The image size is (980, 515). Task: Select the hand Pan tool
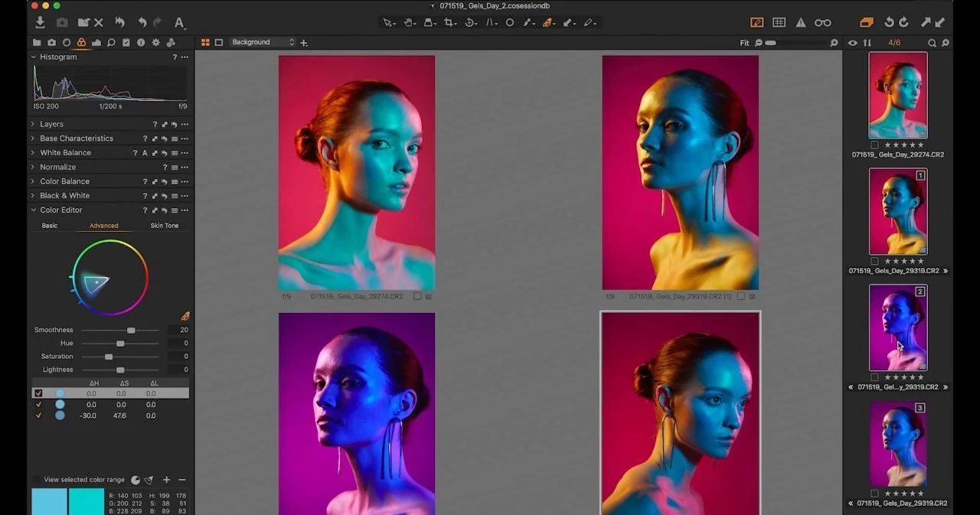click(x=410, y=23)
